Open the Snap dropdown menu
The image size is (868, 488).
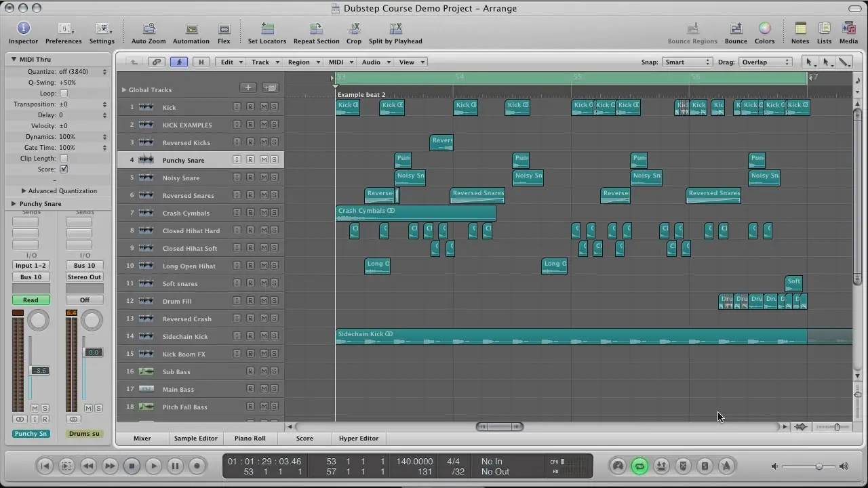click(687, 62)
